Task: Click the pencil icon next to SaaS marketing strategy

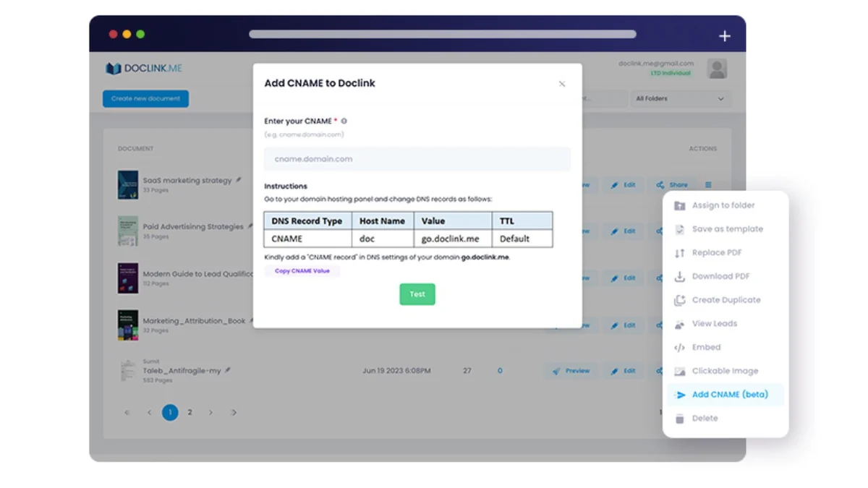Action: 239,180
